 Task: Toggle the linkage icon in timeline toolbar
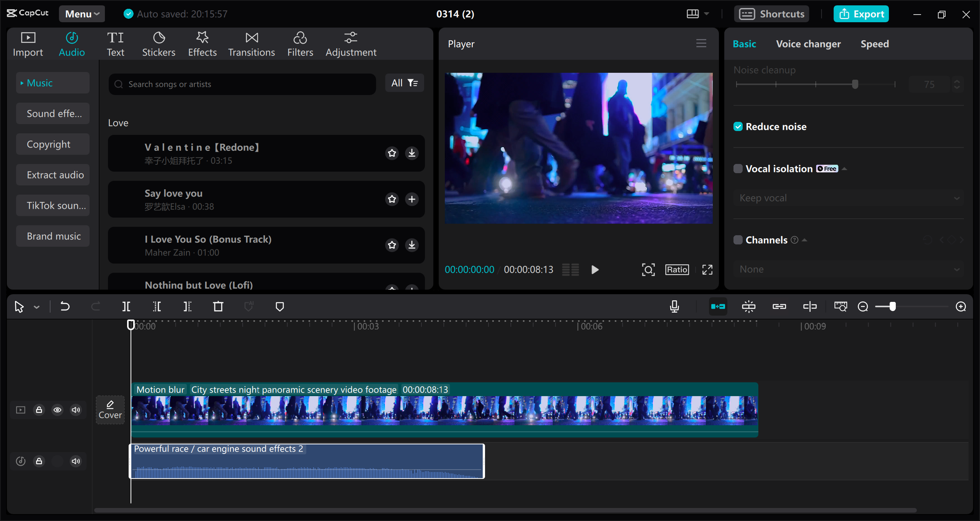tap(779, 306)
